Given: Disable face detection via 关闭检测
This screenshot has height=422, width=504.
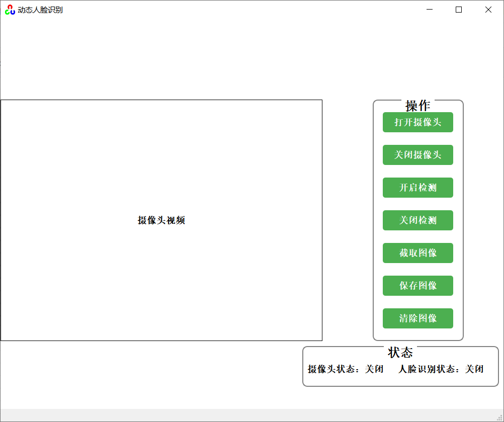Looking at the screenshot, I should pyautogui.click(x=417, y=220).
